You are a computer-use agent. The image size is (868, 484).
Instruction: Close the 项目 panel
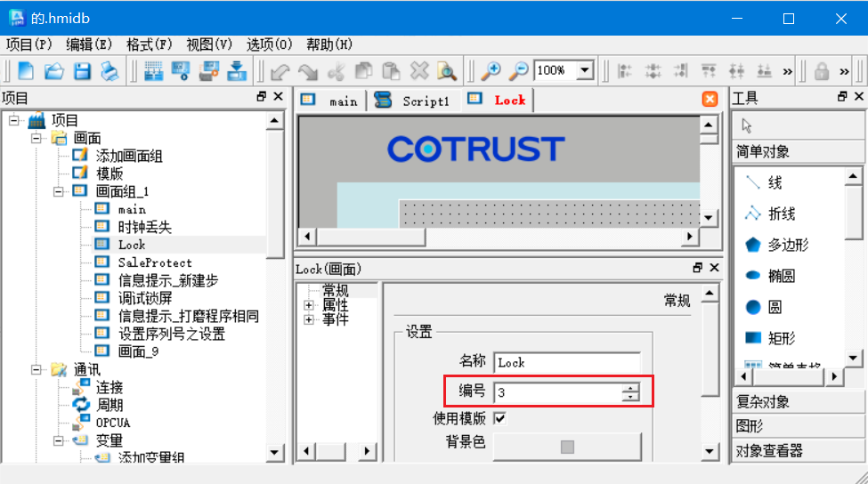coord(279,96)
